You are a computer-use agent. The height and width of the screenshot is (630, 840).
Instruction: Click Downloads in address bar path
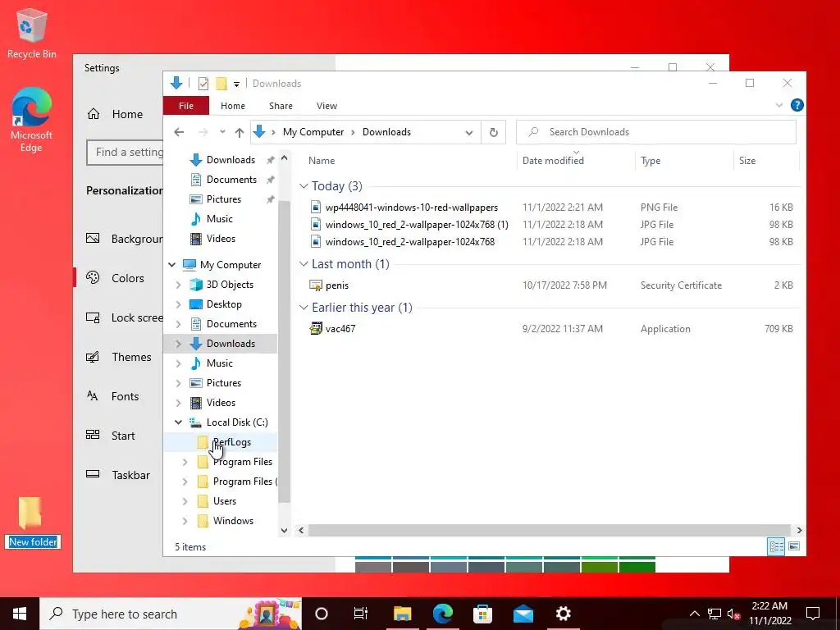tap(387, 132)
